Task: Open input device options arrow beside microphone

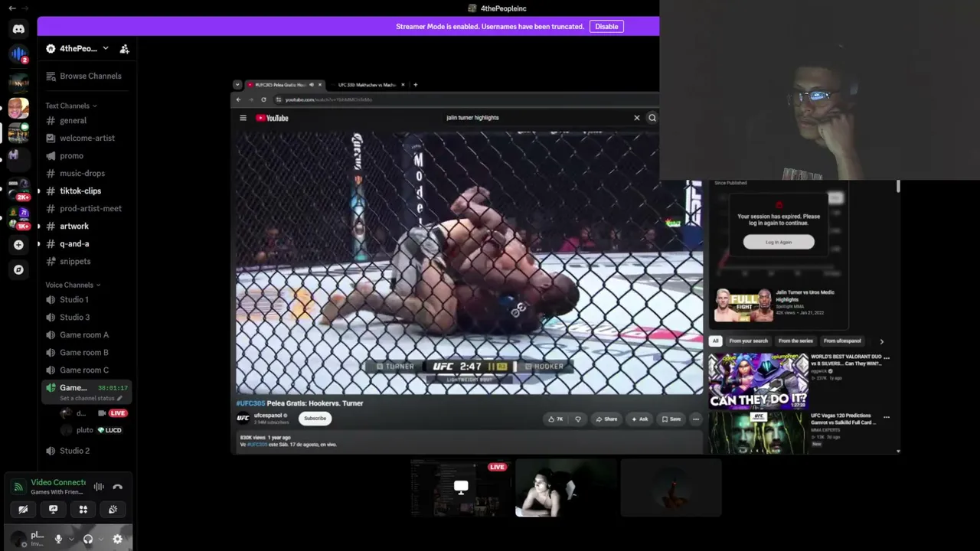Action: point(71,539)
